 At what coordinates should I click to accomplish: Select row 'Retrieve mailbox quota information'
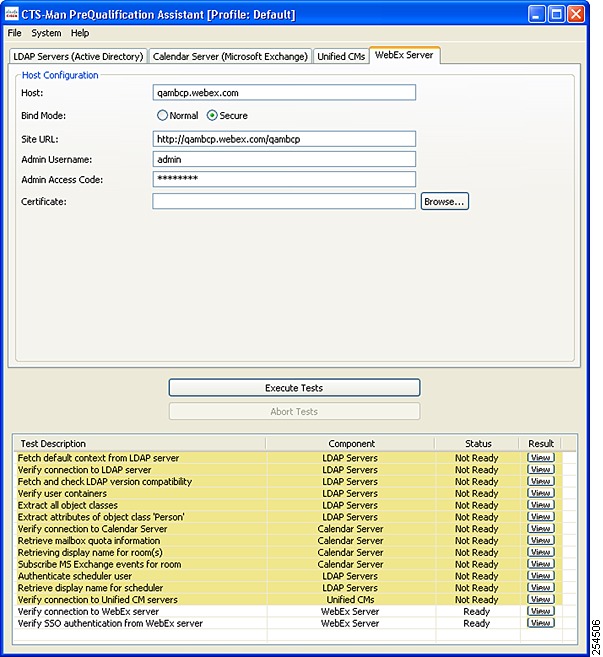[288, 540]
